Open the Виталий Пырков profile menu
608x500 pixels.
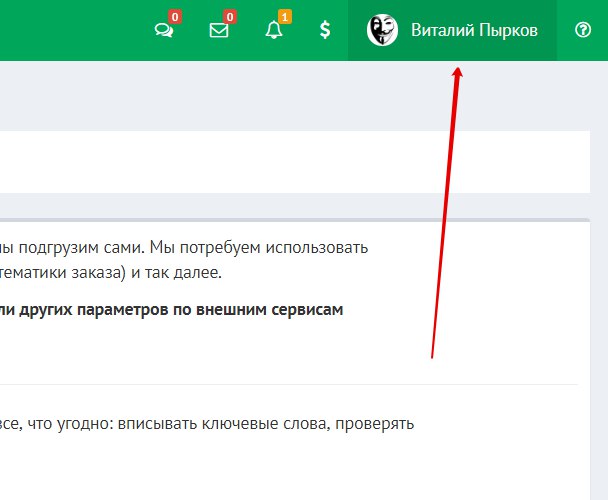click(x=452, y=30)
